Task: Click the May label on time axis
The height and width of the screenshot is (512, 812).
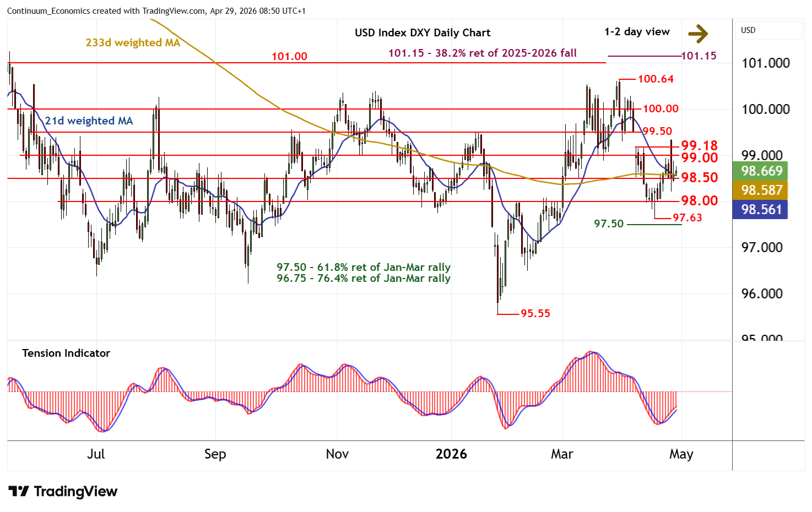Action: coord(681,454)
